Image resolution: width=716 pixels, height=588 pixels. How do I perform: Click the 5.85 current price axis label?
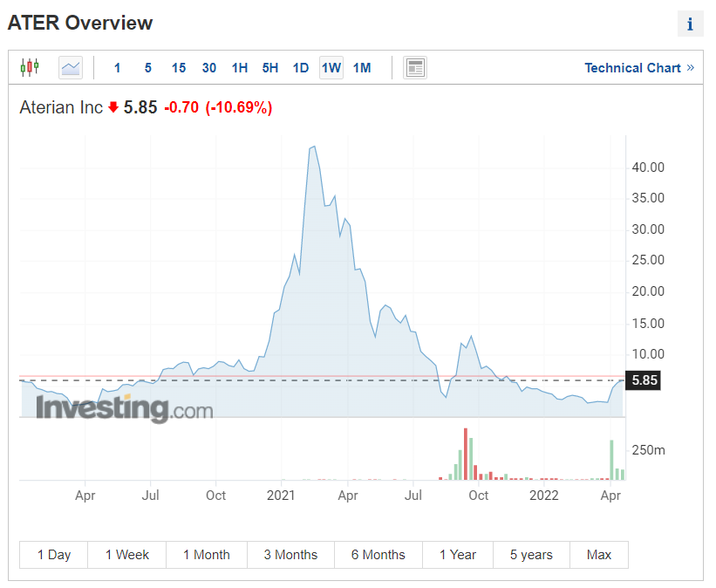click(644, 380)
